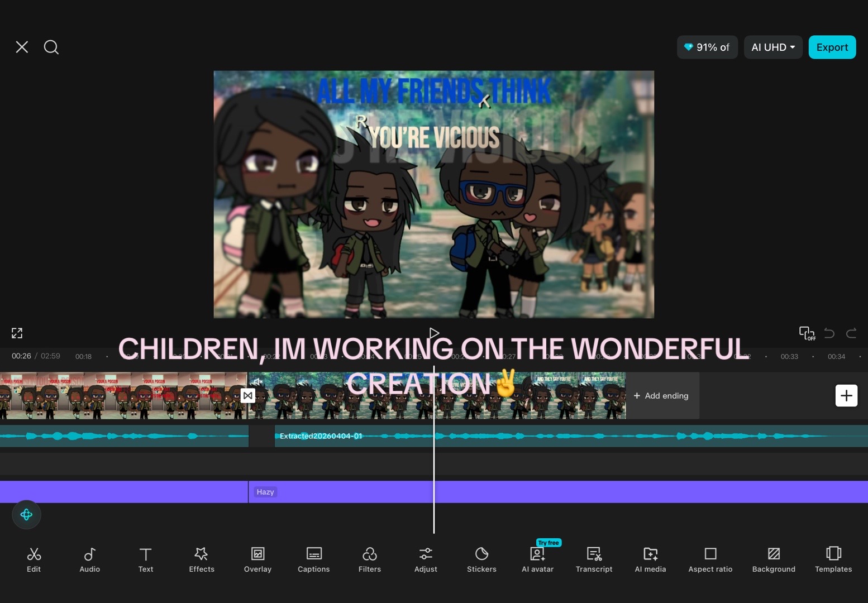Open the Edit scissors tool
868x603 pixels.
(x=34, y=560)
